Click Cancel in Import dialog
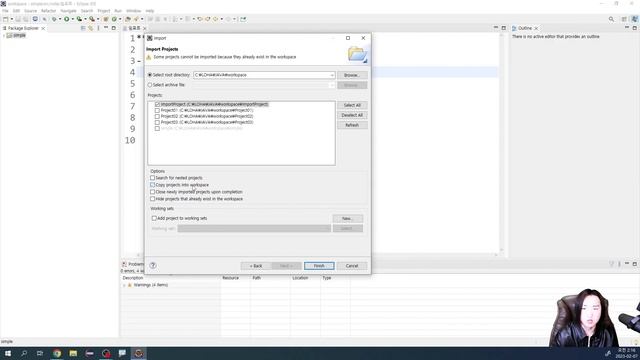Viewport: 640px width, 360px height. pos(352,266)
